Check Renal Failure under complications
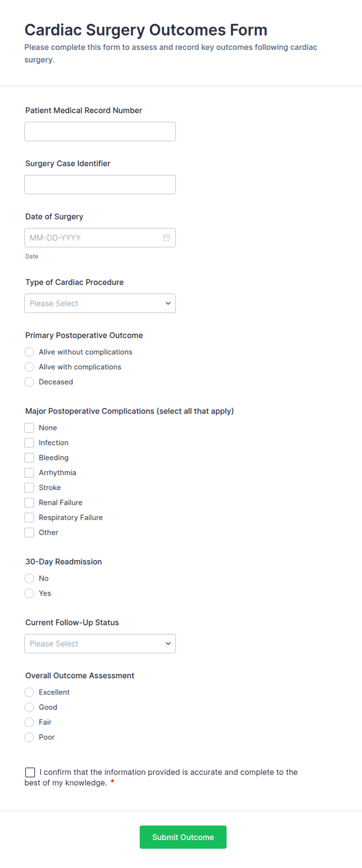This screenshot has width=362, height=868. (x=29, y=503)
